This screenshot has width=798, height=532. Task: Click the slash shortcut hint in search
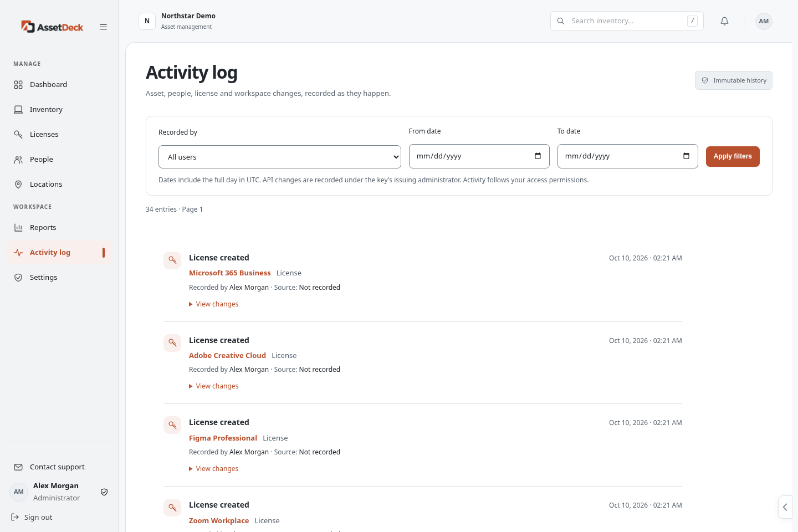(692, 21)
